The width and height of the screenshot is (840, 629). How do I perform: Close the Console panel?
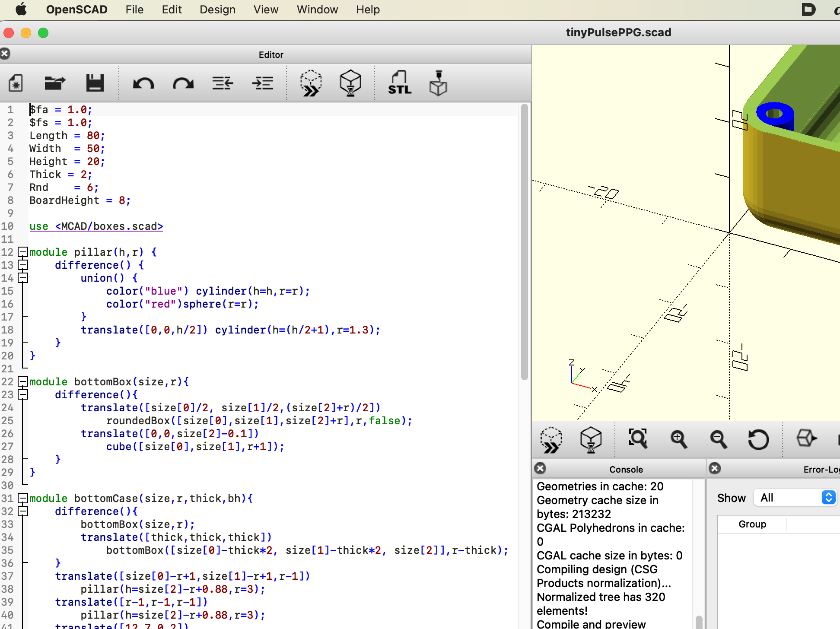[540, 469]
